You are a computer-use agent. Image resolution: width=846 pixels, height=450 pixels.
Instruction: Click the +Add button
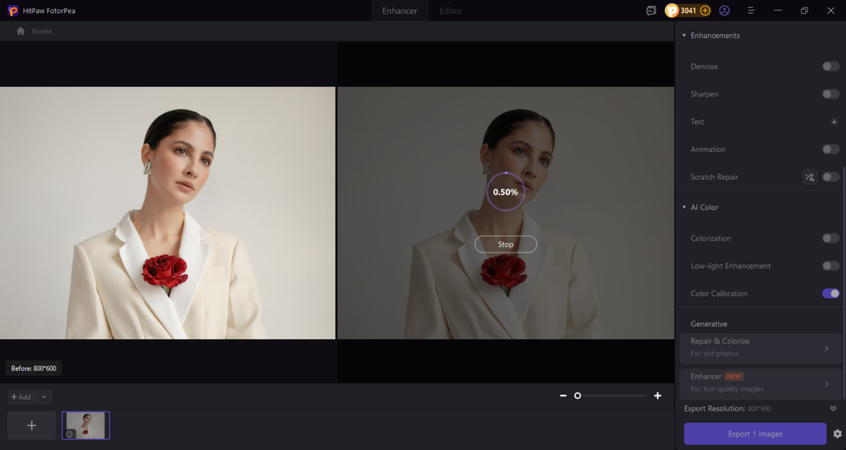pyautogui.click(x=22, y=397)
